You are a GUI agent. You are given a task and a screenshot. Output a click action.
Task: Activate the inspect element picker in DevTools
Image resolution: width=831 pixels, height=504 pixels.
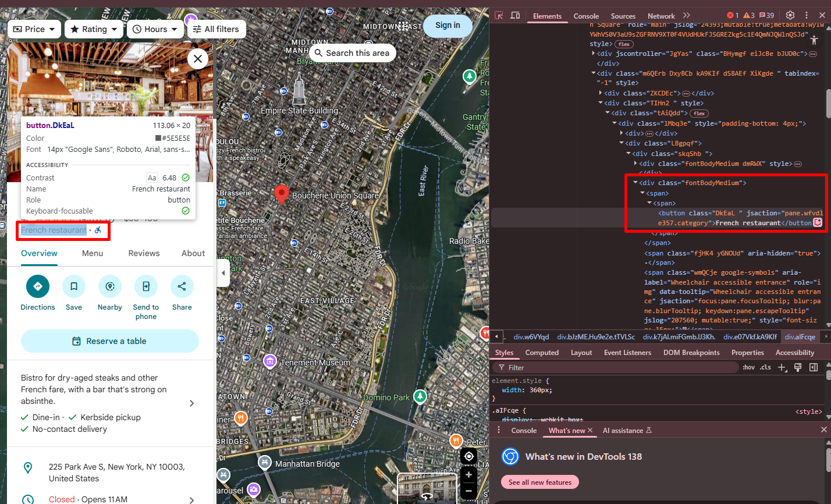click(x=499, y=16)
